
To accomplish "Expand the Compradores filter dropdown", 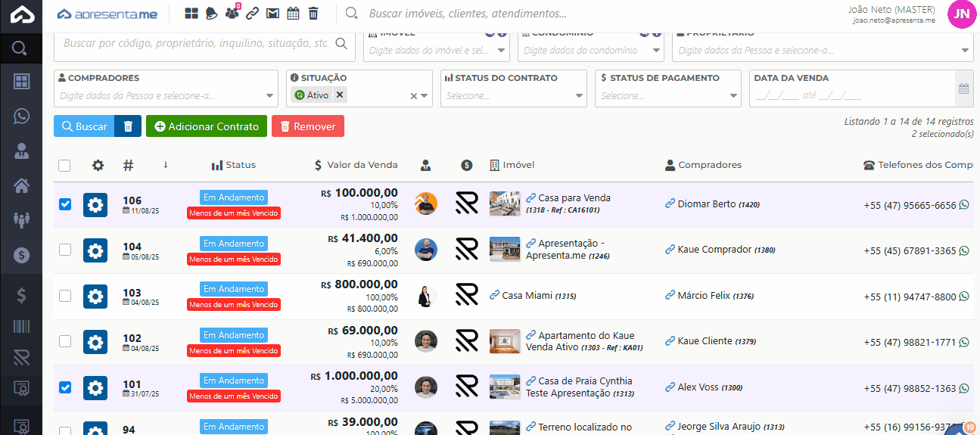I will click(x=166, y=96).
